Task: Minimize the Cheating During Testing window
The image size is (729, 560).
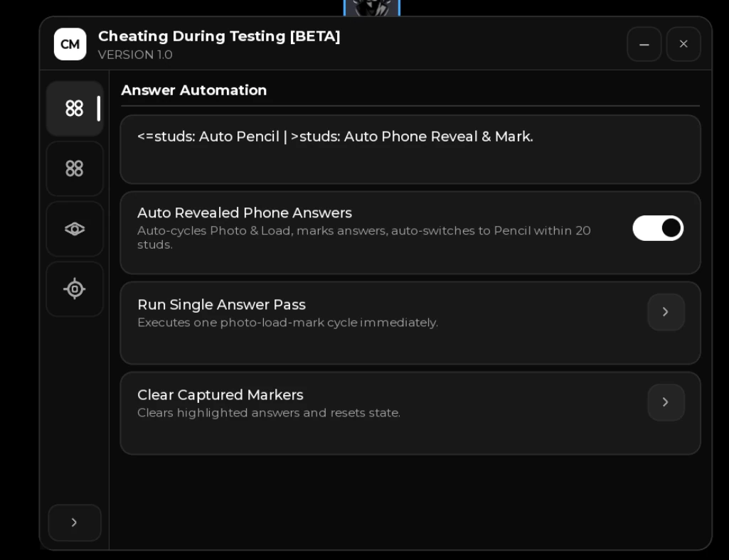Action: point(644,44)
